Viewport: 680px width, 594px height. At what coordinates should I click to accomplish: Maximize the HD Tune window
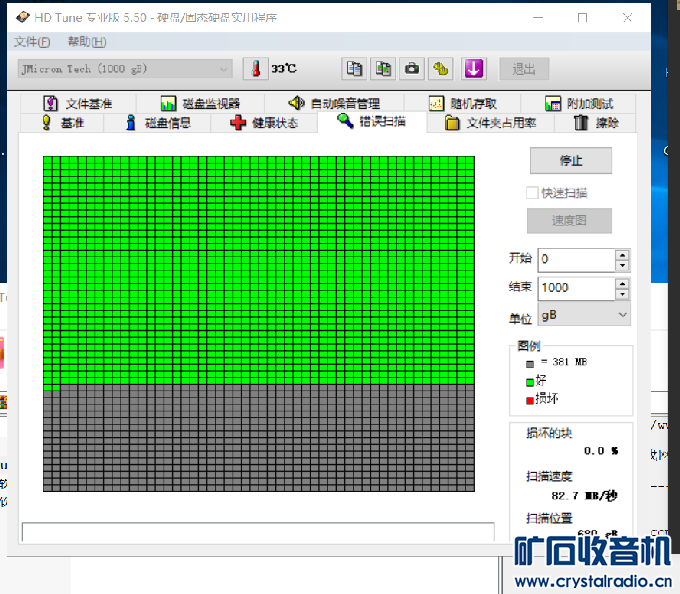point(582,18)
